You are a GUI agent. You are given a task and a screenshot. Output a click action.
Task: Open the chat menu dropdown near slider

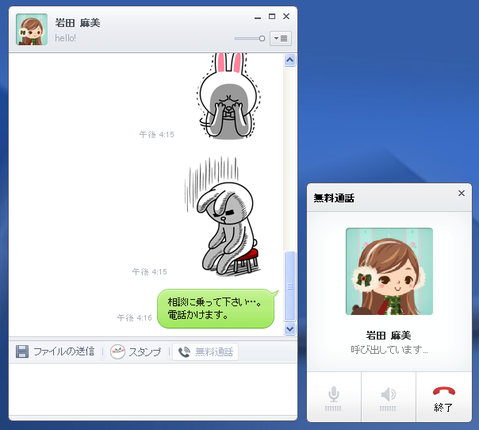pyautogui.click(x=280, y=38)
